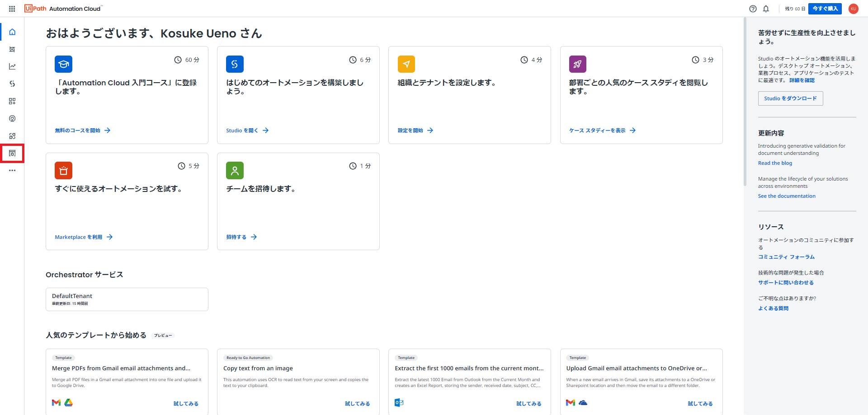Click the yellow paper-plane tenant setup icon

pyautogui.click(x=406, y=64)
